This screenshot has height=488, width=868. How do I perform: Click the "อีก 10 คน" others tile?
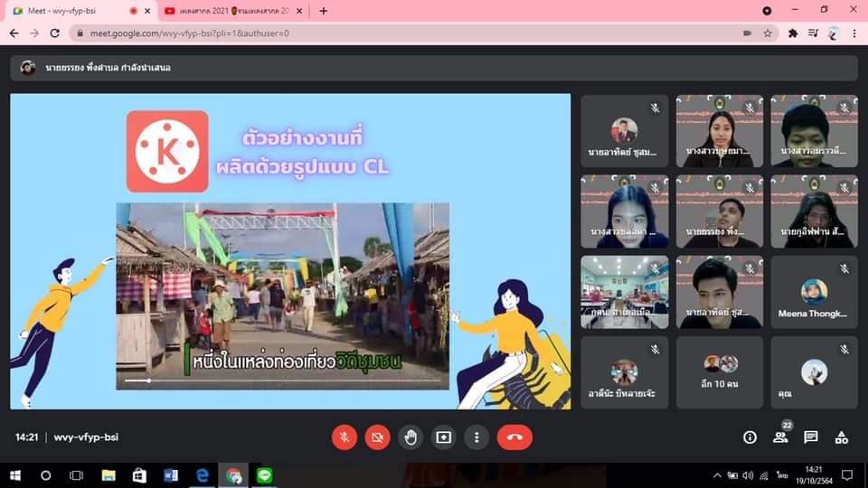click(719, 372)
